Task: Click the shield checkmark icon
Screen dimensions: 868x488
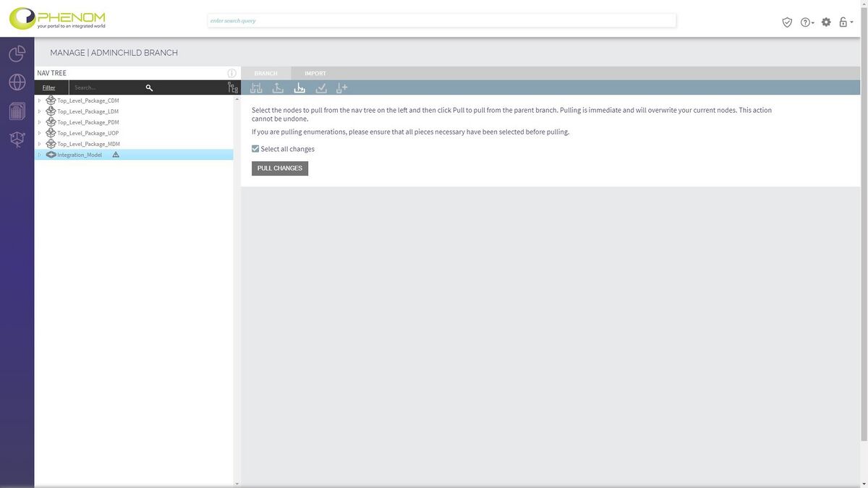Action: click(x=787, y=22)
